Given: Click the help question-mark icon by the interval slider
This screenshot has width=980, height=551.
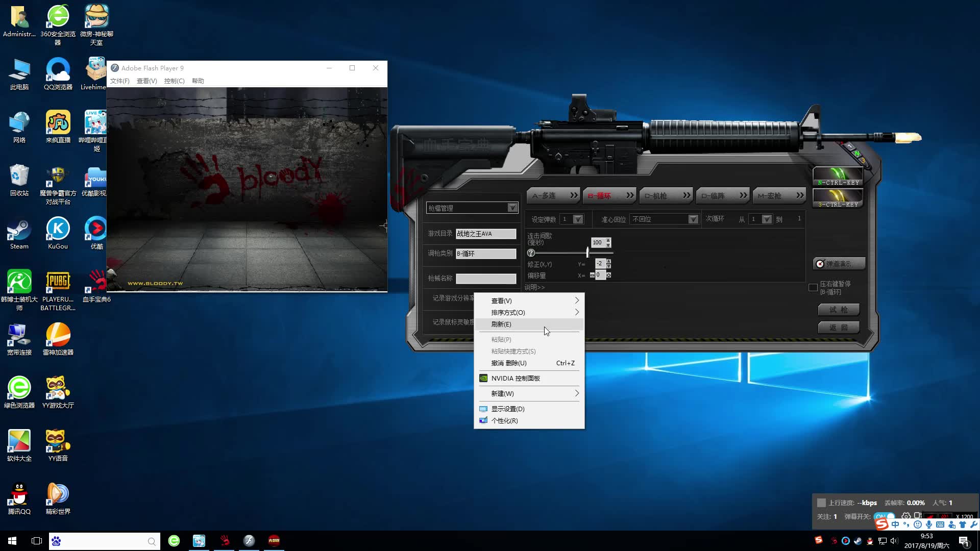Looking at the screenshot, I should (x=531, y=253).
